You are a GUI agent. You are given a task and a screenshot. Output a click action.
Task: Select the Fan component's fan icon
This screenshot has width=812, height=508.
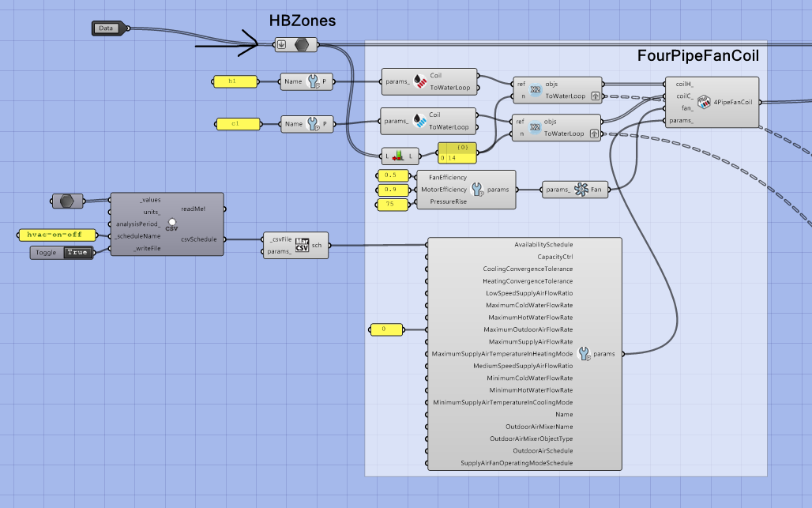tap(581, 190)
